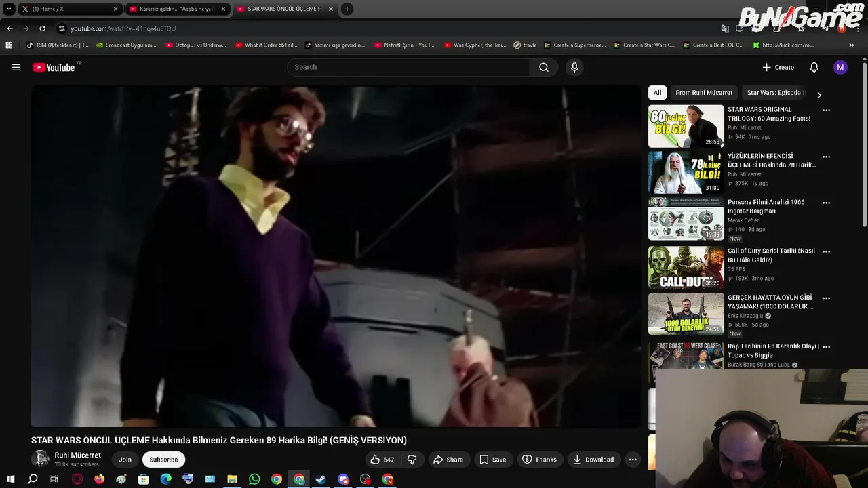Share this video
The image size is (868, 488).
[448, 460]
